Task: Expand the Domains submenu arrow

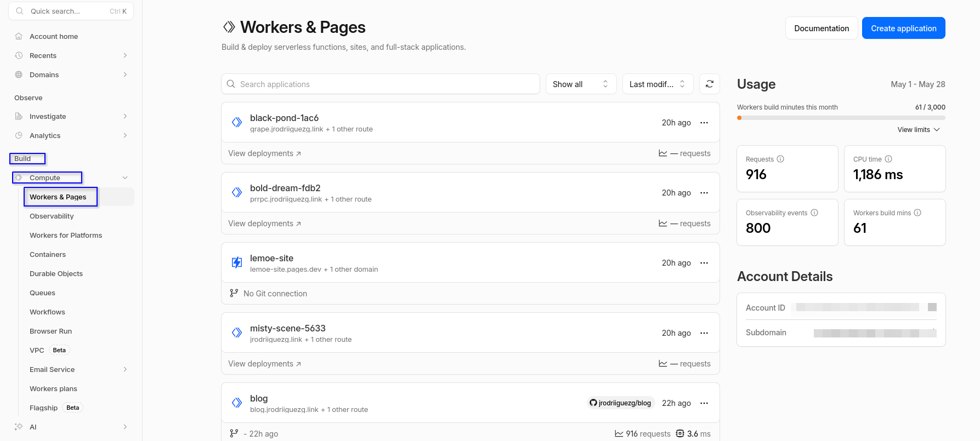Action: coord(125,75)
